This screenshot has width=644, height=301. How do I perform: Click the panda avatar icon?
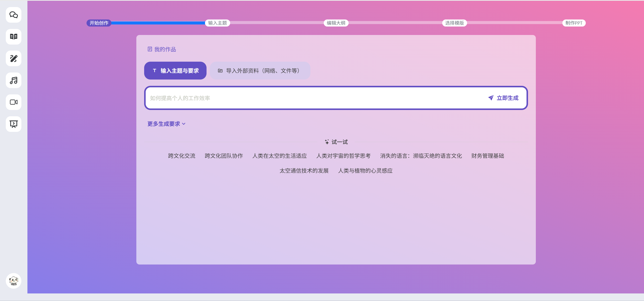click(14, 281)
